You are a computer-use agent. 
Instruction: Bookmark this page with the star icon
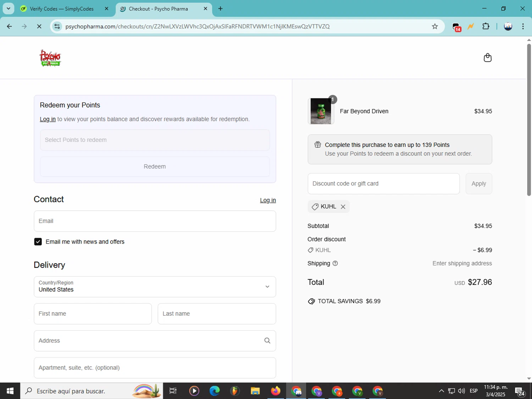click(x=435, y=26)
